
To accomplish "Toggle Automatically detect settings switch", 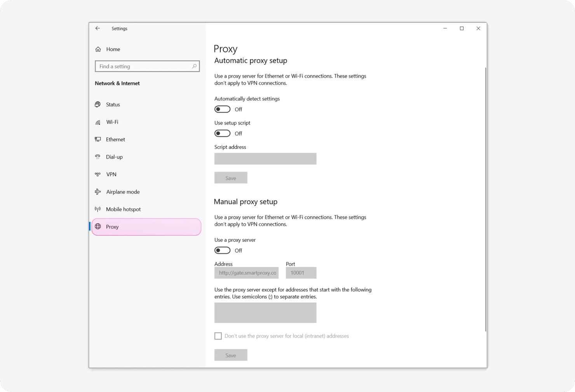I will point(222,109).
